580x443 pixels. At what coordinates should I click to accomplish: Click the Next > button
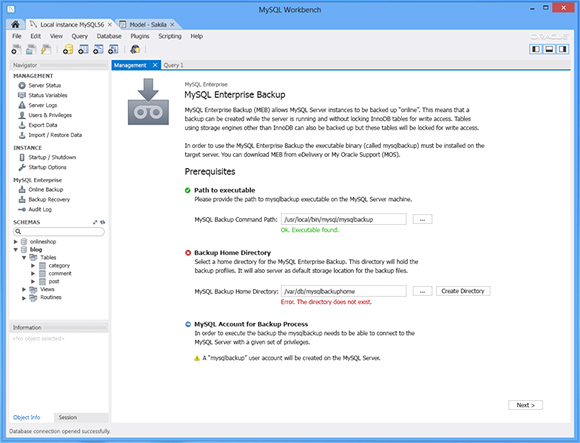pos(525,405)
